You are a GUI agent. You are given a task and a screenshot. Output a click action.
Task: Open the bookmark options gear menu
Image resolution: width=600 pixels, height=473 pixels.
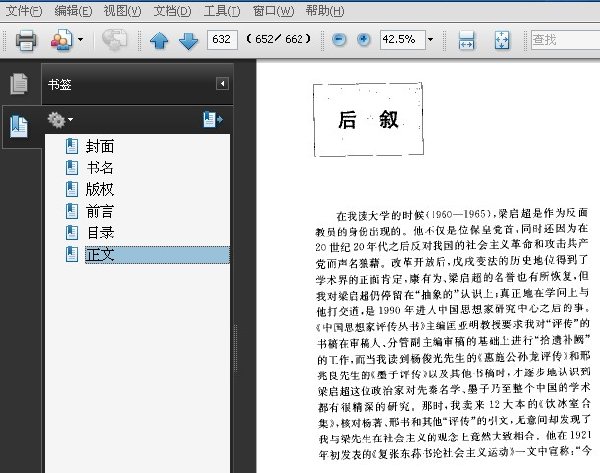60,120
